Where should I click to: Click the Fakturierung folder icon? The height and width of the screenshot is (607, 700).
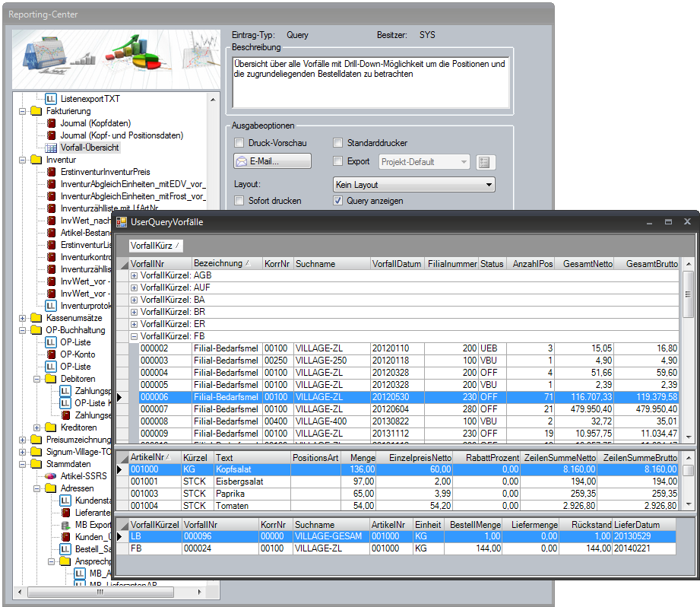[x=36, y=111]
